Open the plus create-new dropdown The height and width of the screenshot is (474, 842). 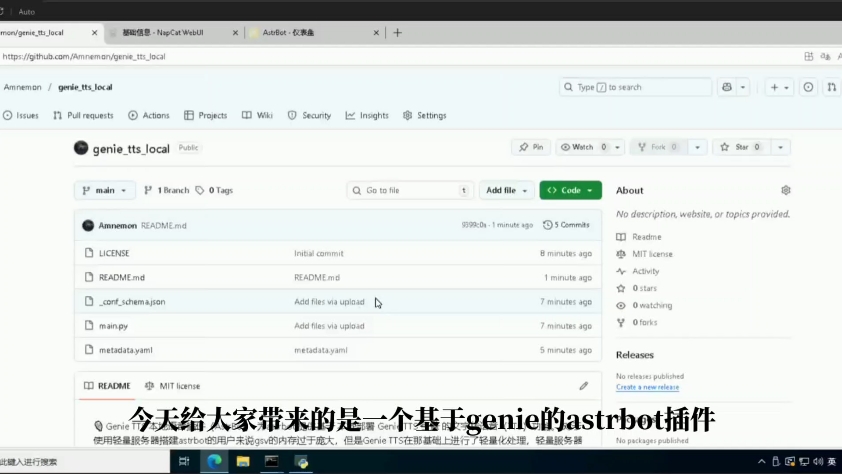click(x=779, y=87)
